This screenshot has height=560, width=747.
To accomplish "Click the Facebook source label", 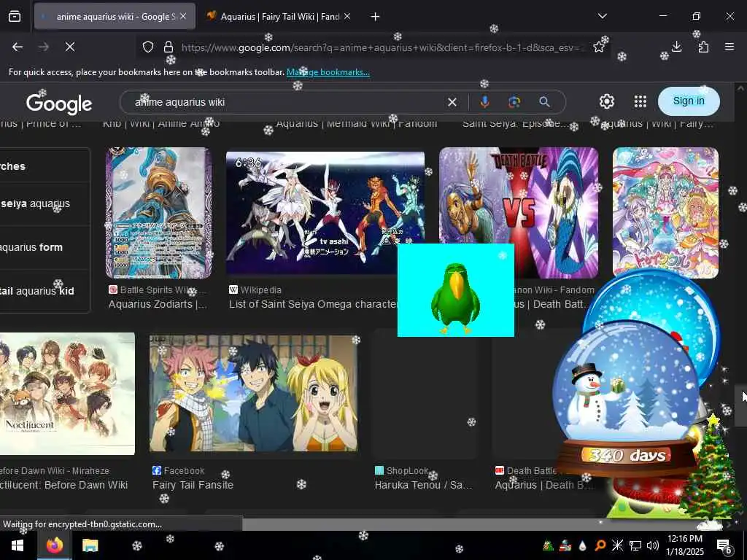I will click(x=179, y=471).
